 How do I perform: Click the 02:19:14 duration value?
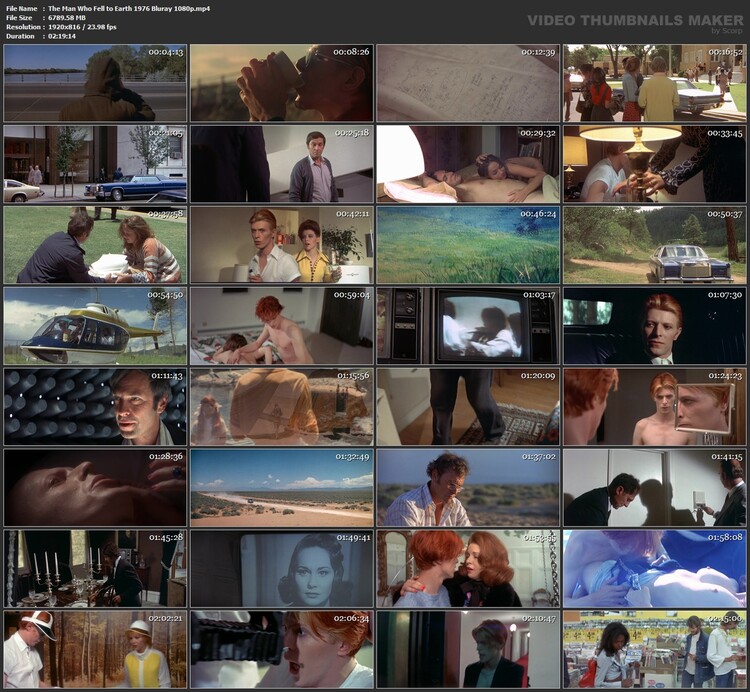(x=62, y=36)
